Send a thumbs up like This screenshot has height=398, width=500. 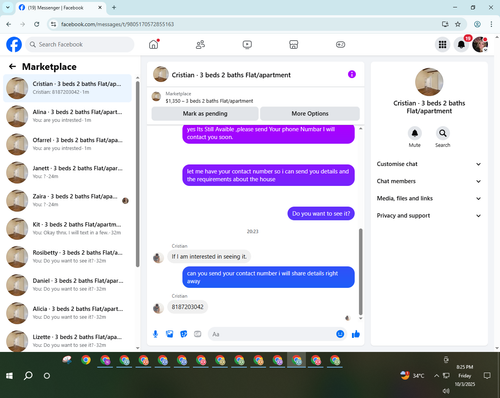coord(356,334)
